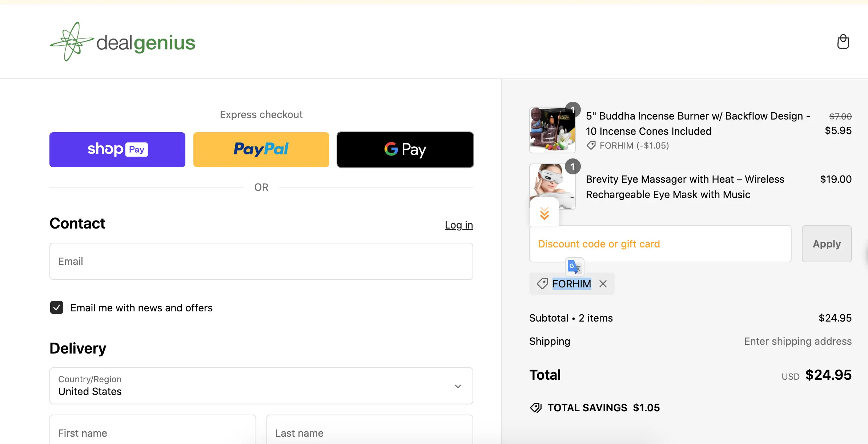
Task: Click the orange double-chevron scroll icon
Action: tap(544, 213)
